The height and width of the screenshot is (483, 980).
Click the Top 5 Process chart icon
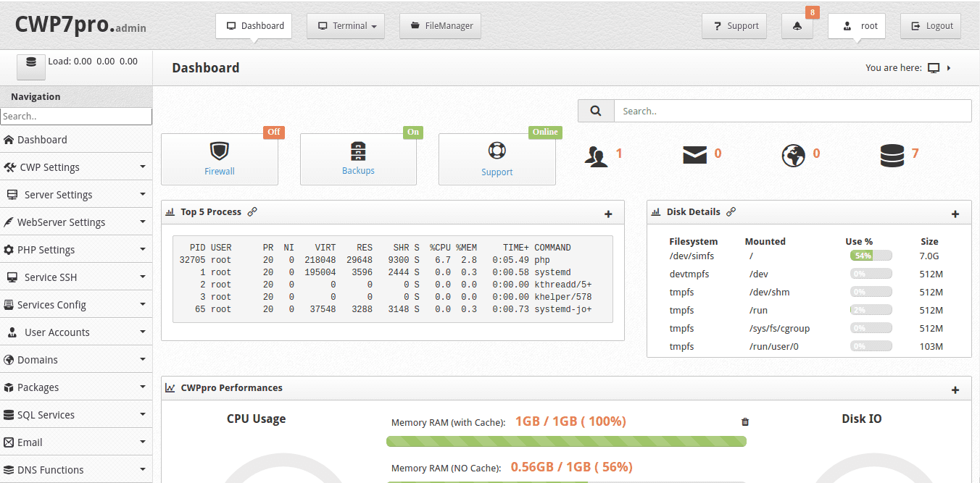click(170, 212)
